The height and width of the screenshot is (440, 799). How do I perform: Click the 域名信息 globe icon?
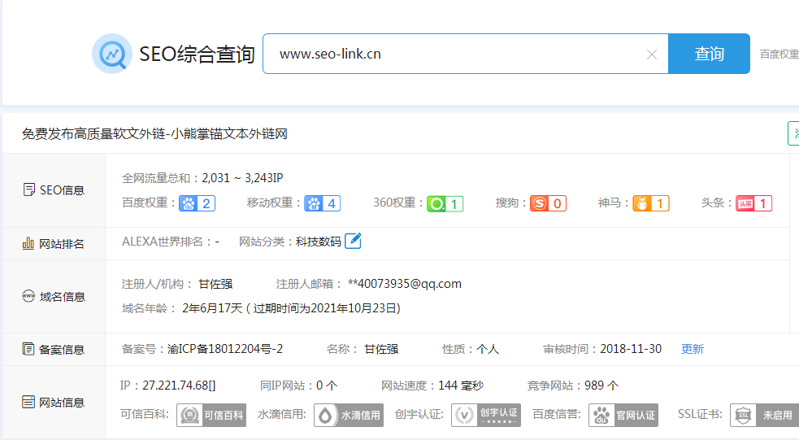[29, 296]
